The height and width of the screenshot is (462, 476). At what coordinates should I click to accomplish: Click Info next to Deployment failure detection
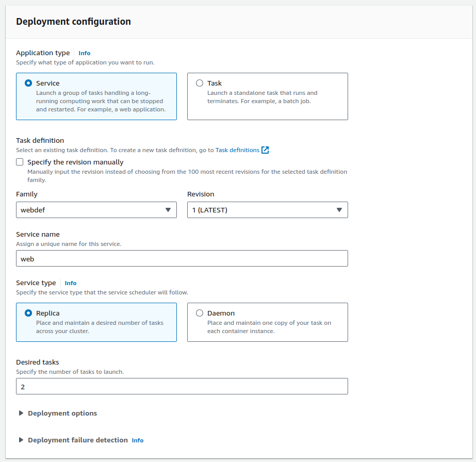click(x=137, y=440)
